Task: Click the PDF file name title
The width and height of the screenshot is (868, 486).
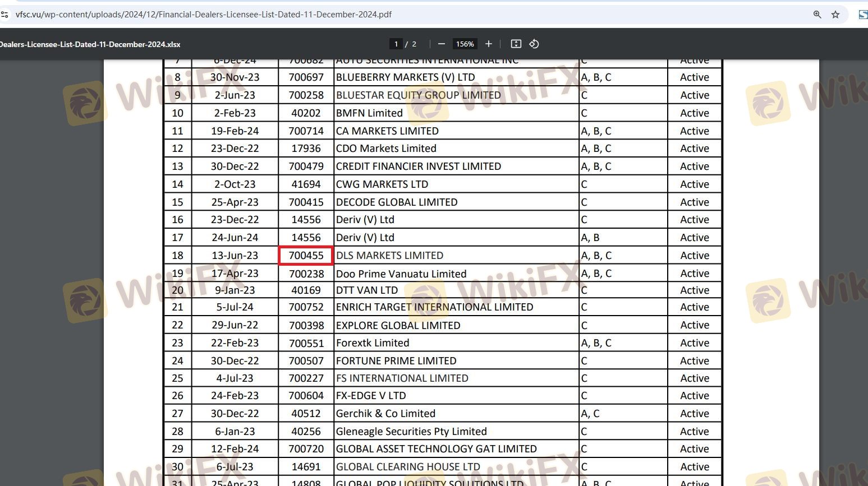Action: point(90,44)
